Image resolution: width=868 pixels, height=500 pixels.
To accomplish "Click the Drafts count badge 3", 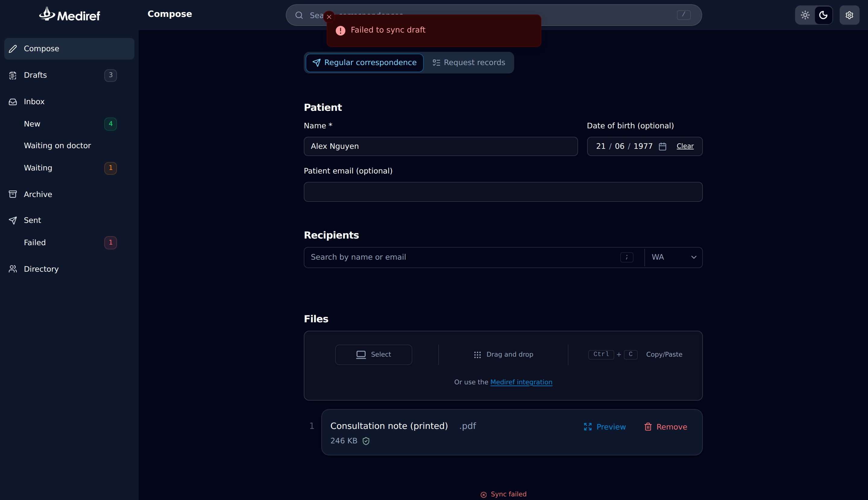I will tap(111, 75).
